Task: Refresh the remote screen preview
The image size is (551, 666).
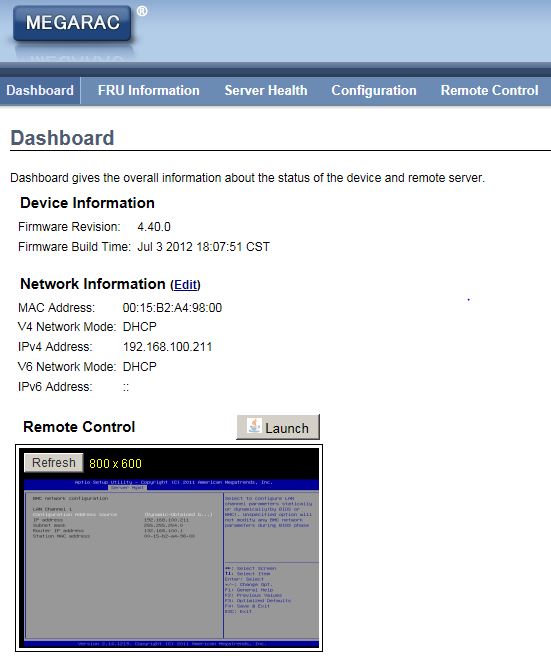Action: (54, 463)
